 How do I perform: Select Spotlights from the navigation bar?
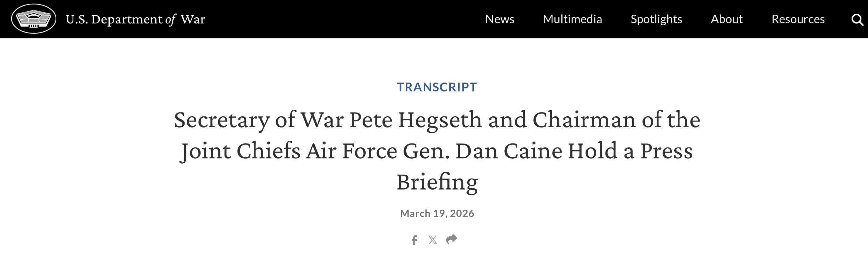[656, 19]
